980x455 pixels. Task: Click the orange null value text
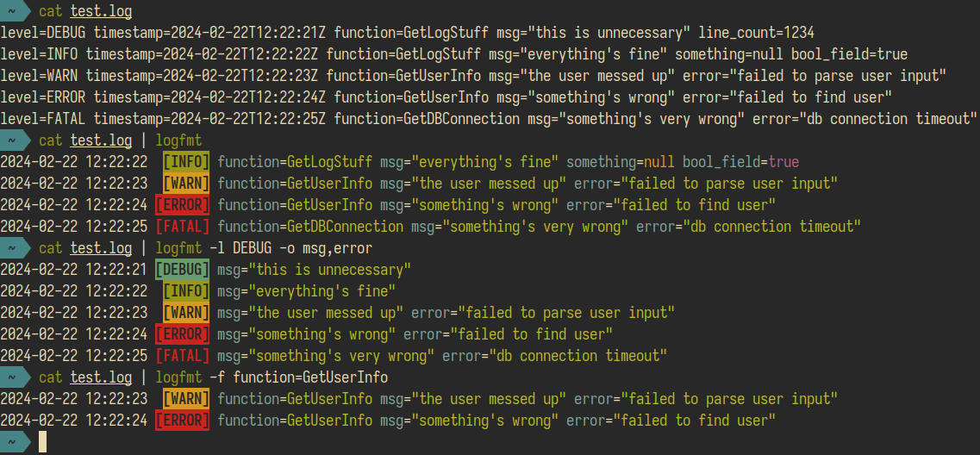click(659, 163)
